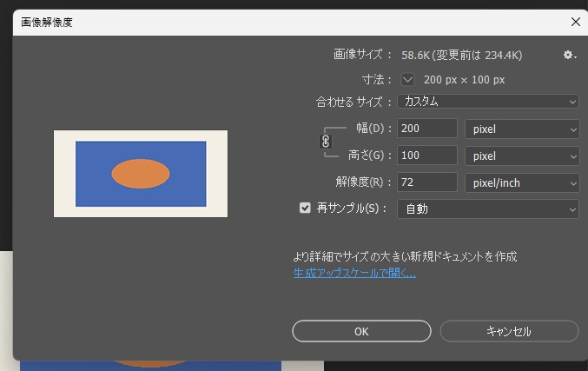Click the 解像度(R) label
This screenshot has height=371, width=588.
pyautogui.click(x=363, y=182)
